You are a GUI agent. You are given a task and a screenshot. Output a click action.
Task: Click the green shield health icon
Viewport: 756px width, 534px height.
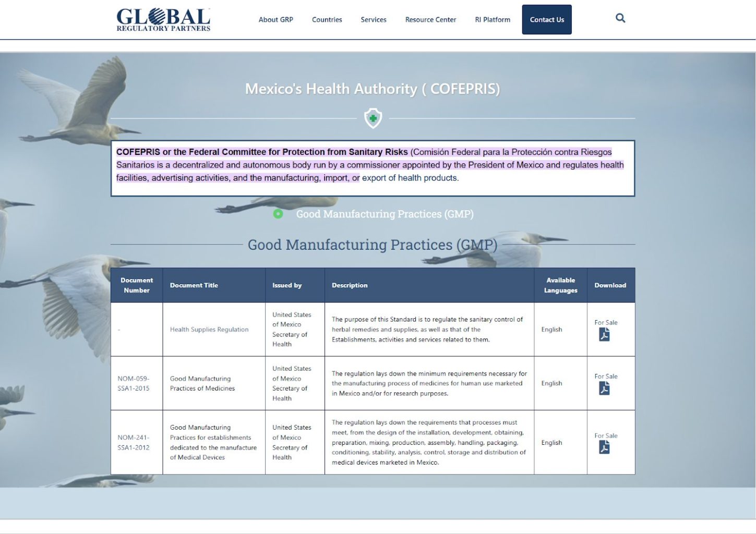373,118
